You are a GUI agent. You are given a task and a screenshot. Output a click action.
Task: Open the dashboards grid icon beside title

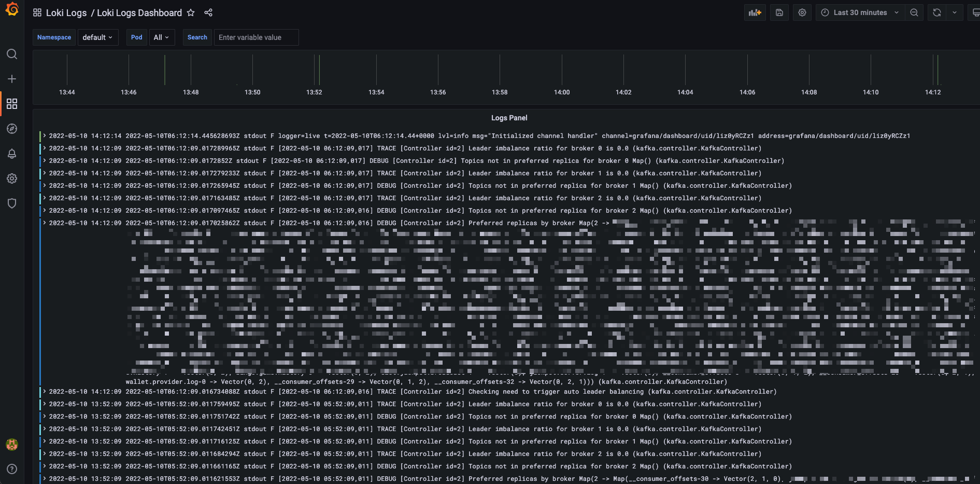(x=37, y=12)
